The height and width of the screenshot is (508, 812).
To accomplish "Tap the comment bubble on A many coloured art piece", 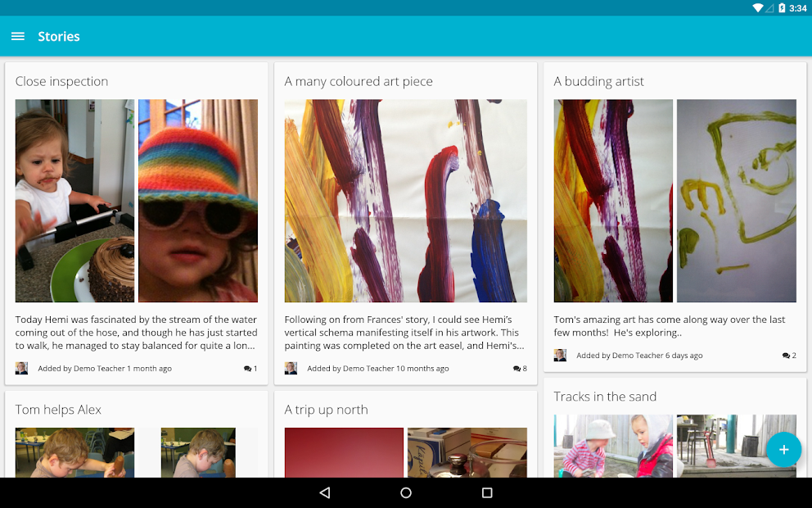I will [x=516, y=368].
